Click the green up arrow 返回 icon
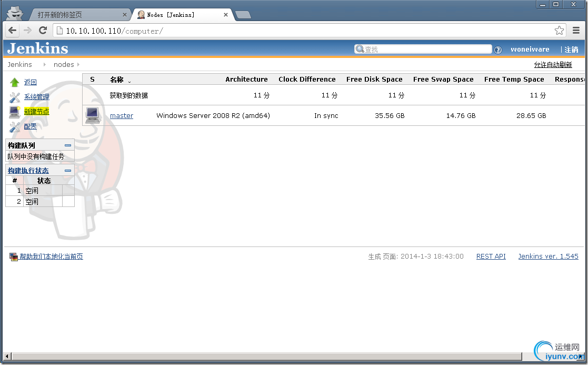Screen dimensions: 588x365 coord(15,82)
